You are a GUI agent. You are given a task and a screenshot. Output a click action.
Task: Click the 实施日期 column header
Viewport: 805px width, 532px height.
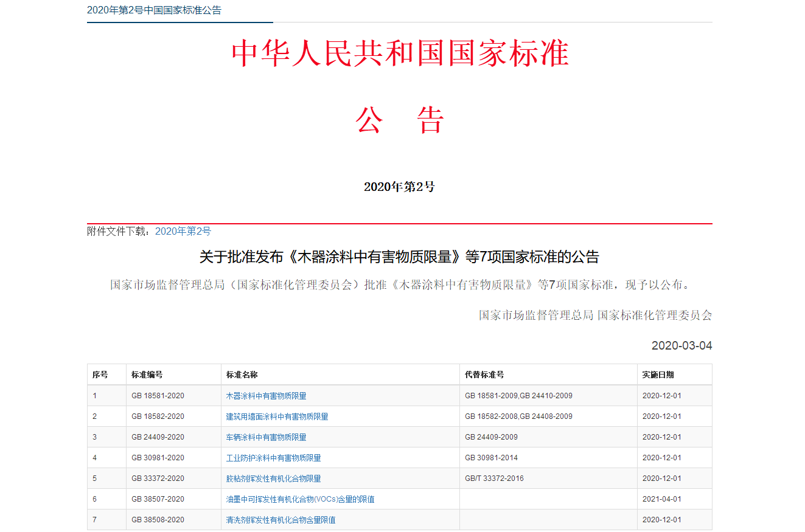pos(658,375)
